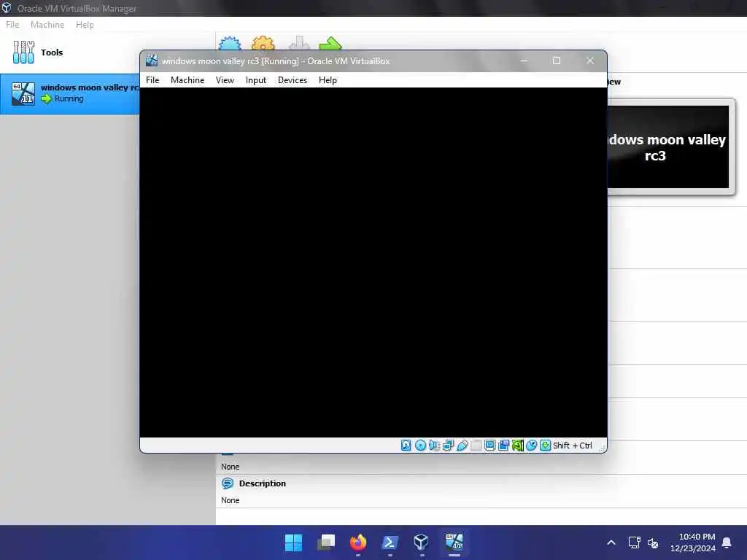The image size is (747, 560).
Task: Maximize the running VM window
Action: click(557, 61)
